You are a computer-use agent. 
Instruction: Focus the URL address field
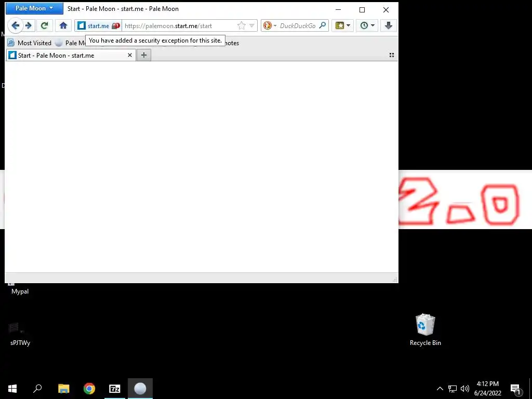point(179,26)
